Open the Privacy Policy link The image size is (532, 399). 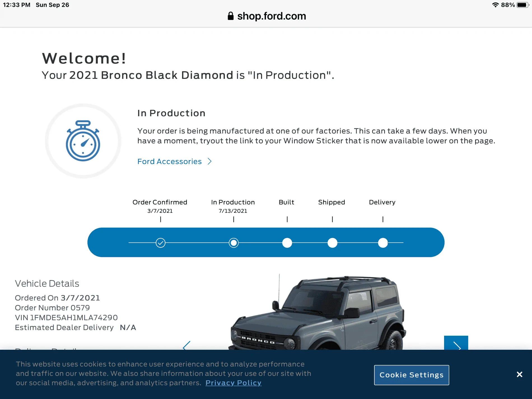tap(233, 383)
